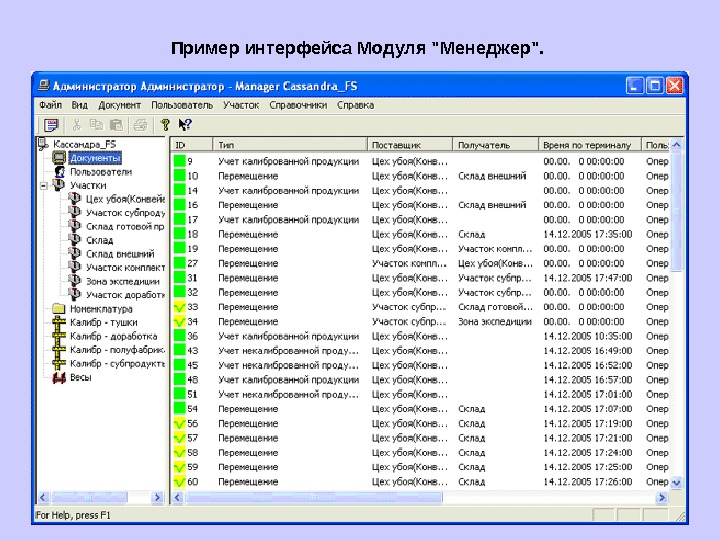Click the Участки node icon
The height and width of the screenshot is (540, 720).
point(59,185)
